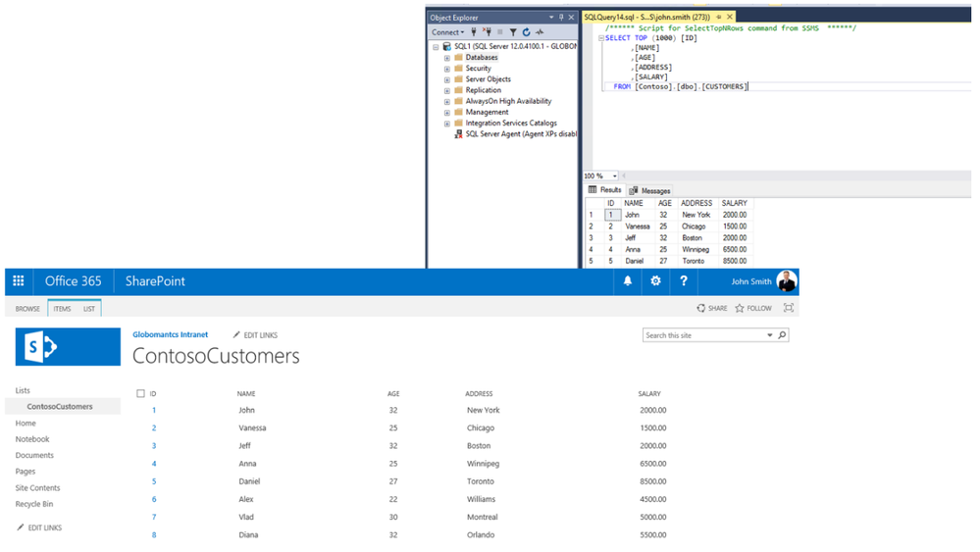Switch to the ITEMS ribbon tab
980x552 pixels.
click(62, 309)
